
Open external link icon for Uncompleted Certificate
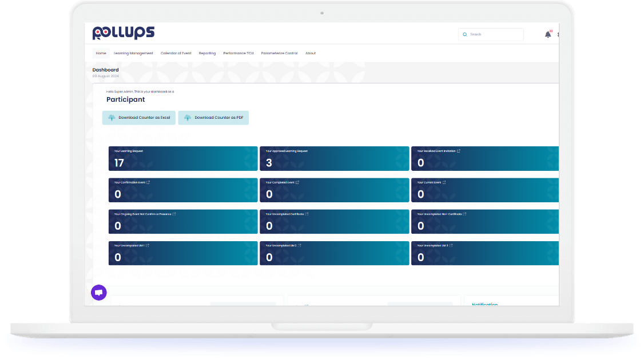[x=307, y=214]
